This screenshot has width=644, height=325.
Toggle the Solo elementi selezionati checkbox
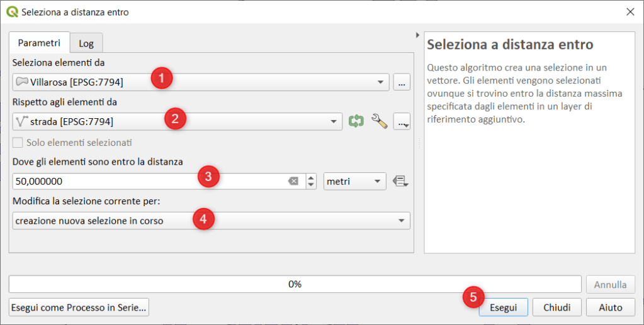click(x=19, y=142)
